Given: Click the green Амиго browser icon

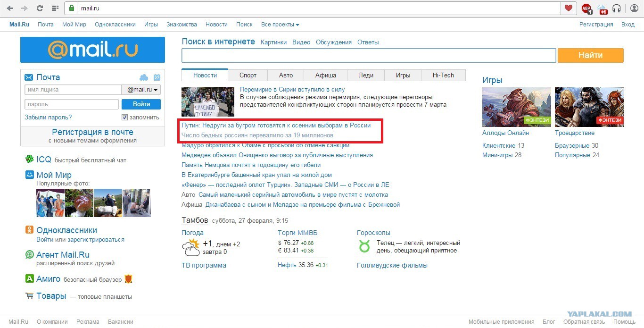Looking at the screenshot, I should click(30, 279).
